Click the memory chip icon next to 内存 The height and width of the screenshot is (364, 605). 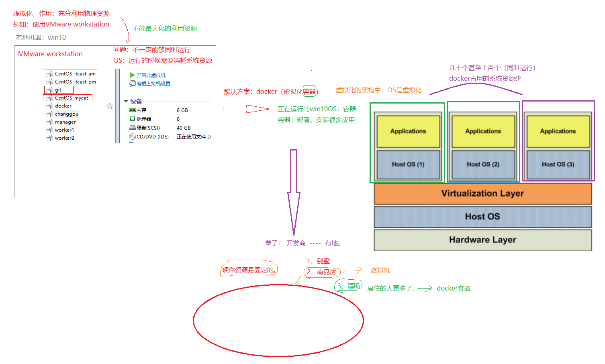(132, 110)
